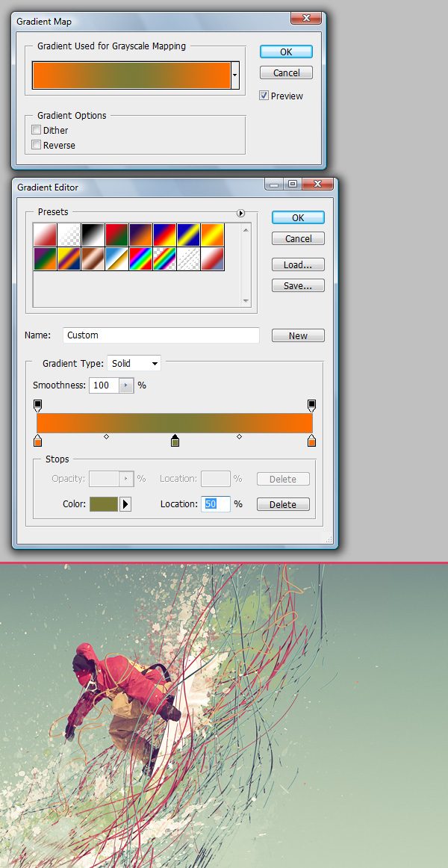Open the Smoothness slider popup arrow
The height and width of the screenshot is (868, 448).
tap(126, 385)
